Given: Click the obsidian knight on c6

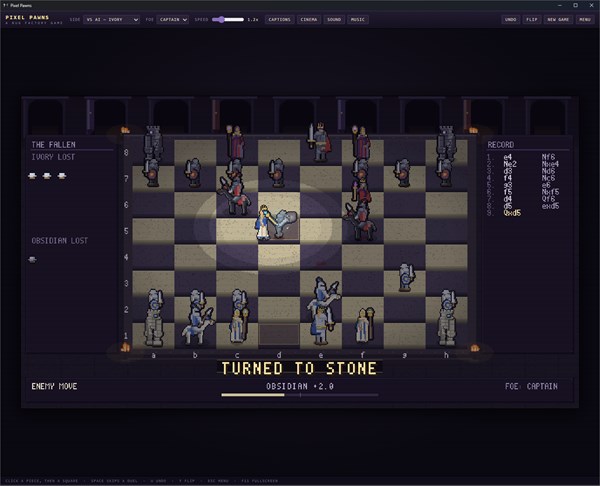Looking at the screenshot, I should point(234,195).
